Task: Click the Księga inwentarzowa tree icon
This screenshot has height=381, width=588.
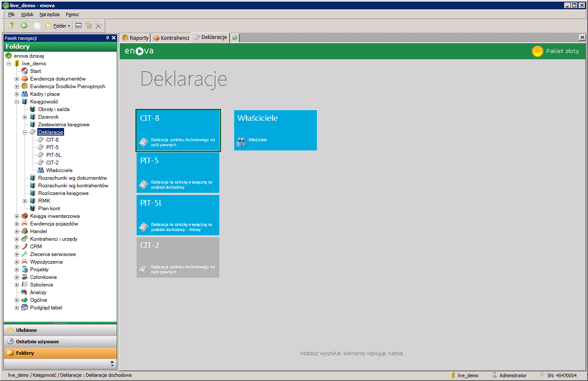Action: point(25,216)
